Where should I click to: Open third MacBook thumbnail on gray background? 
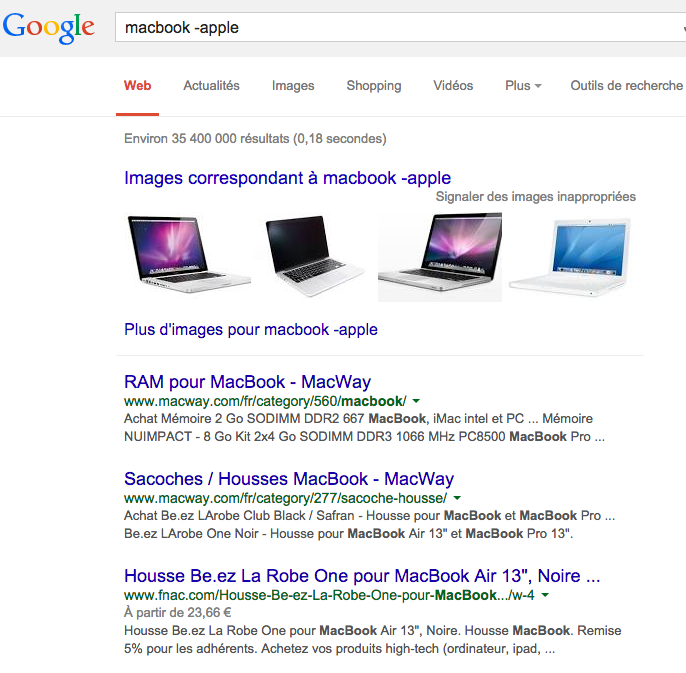click(440, 257)
